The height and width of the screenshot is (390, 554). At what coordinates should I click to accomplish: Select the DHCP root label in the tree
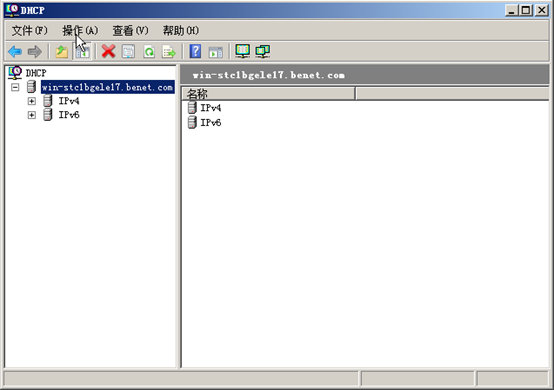click(x=36, y=73)
